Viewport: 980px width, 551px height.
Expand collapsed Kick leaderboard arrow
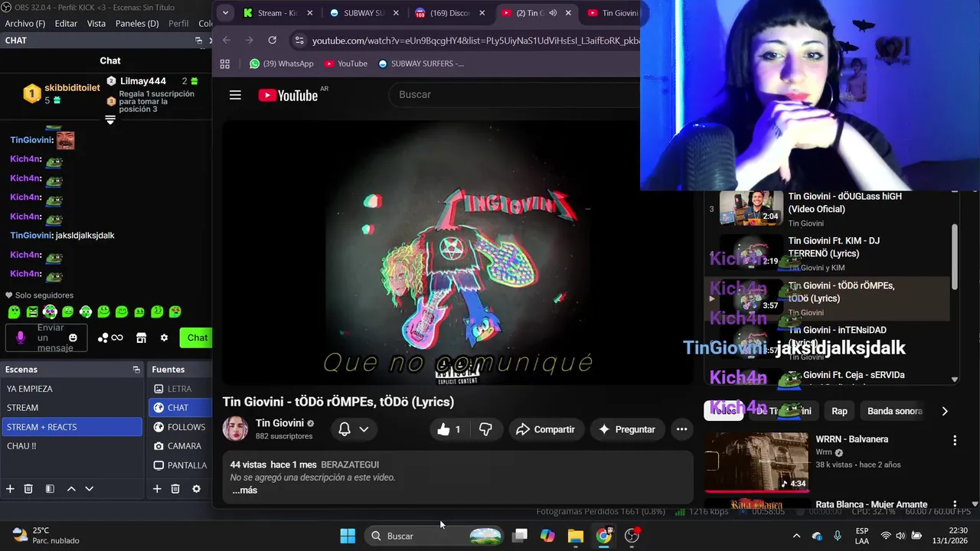tap(110, 120)
